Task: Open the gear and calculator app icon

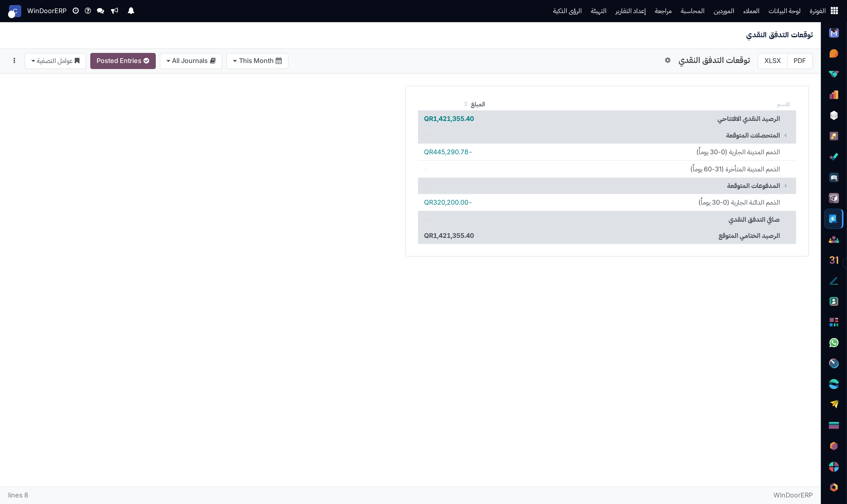Action: pos(834,136)
